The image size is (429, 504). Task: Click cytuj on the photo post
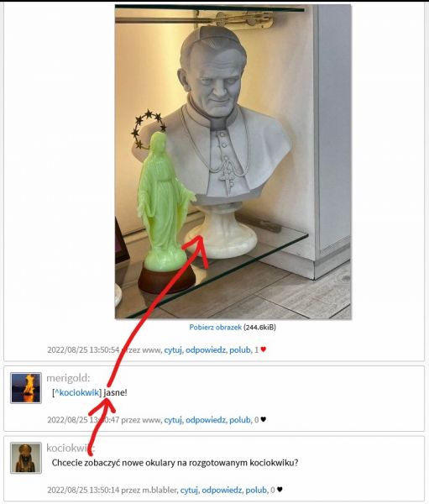173,349
